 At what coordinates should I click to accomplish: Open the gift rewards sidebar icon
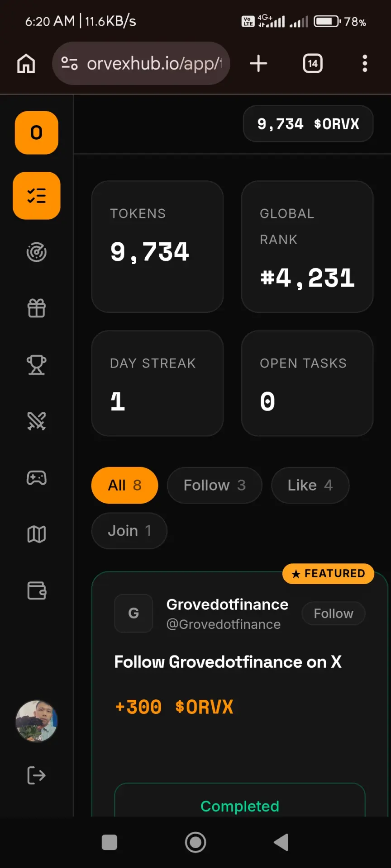(x=37, y=308)
